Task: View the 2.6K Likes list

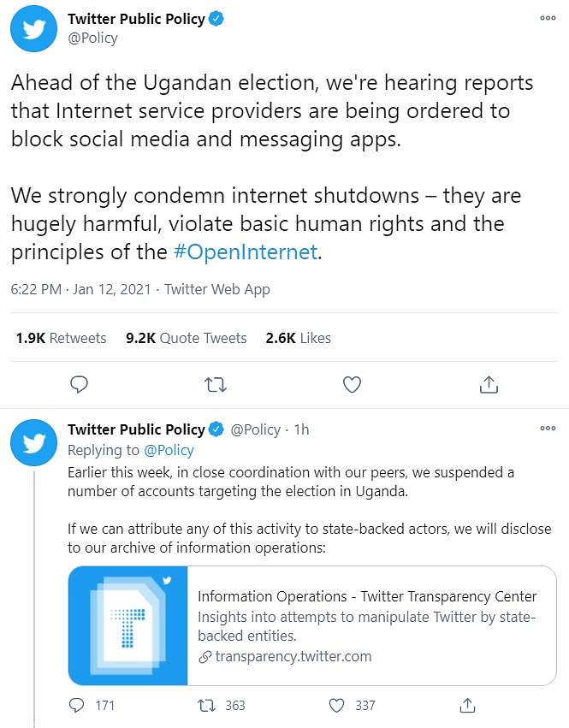Action: (x=299, y=338)
